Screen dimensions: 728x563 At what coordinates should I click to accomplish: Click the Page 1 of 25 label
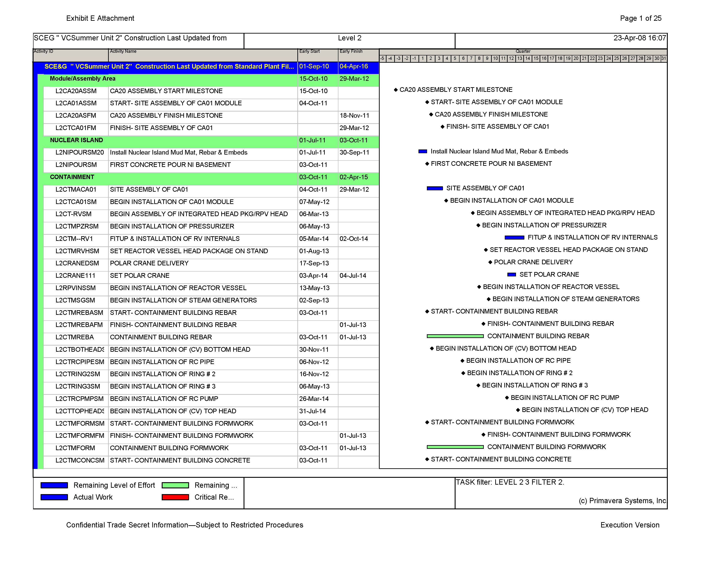coord(641,19)
